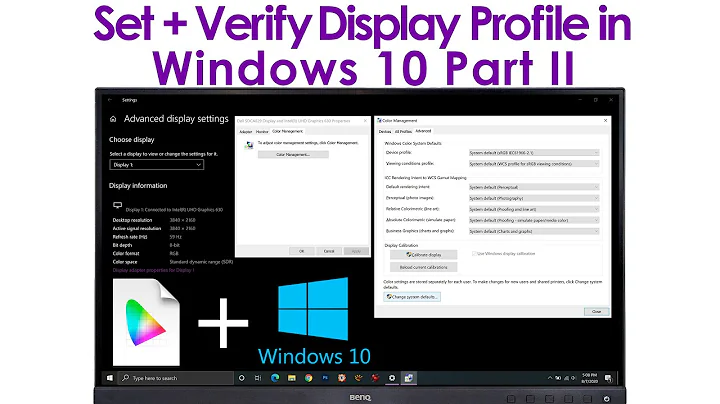Switch to the Color Management taskbar icon
This screenshot has height=404, width=720.
(408, 378)
